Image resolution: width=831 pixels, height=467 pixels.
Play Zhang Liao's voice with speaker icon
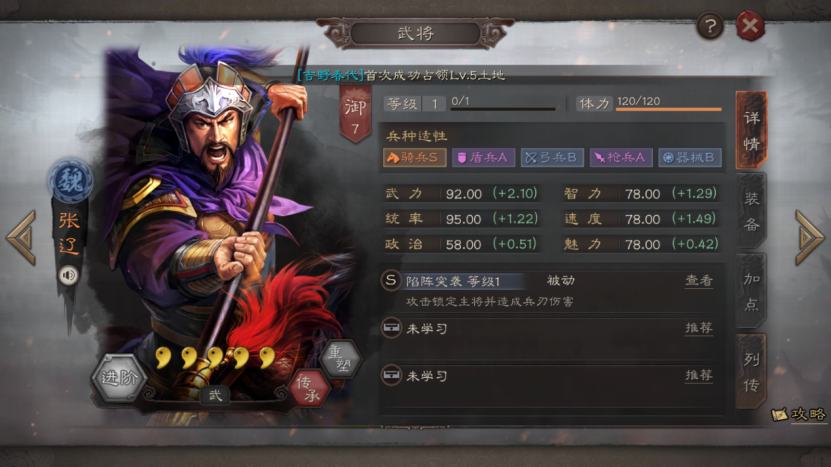68,275
